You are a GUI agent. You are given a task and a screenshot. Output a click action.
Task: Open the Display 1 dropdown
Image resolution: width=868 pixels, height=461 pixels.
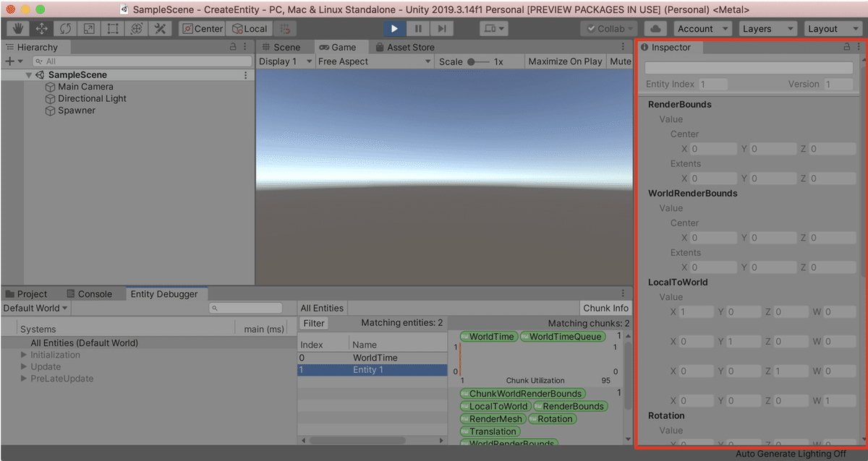[x=286, y=61]
